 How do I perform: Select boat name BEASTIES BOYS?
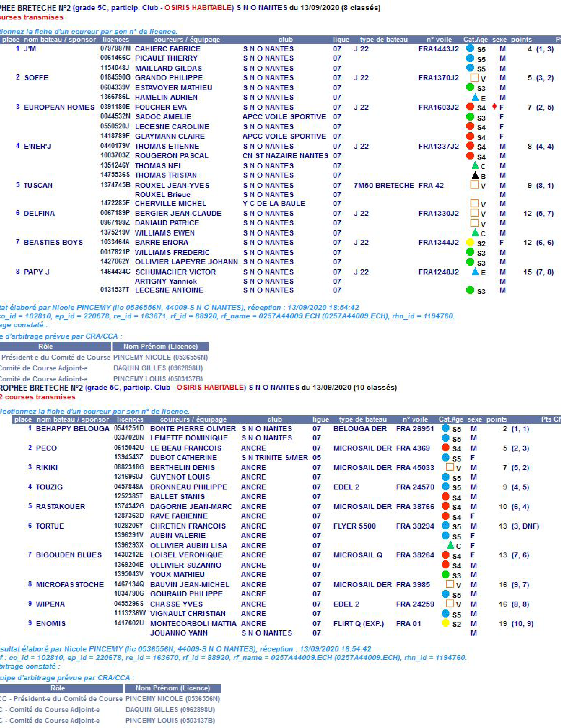53,242
